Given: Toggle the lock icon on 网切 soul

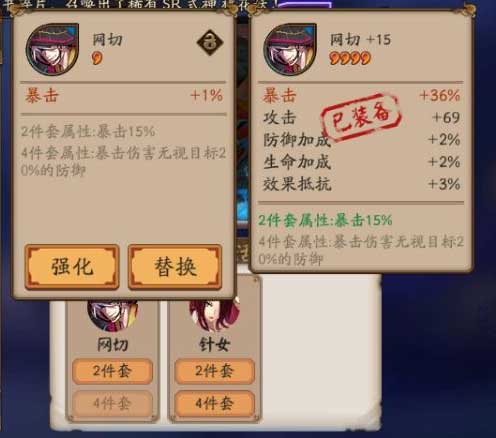Looking at the screenshot, I should 210,42.
